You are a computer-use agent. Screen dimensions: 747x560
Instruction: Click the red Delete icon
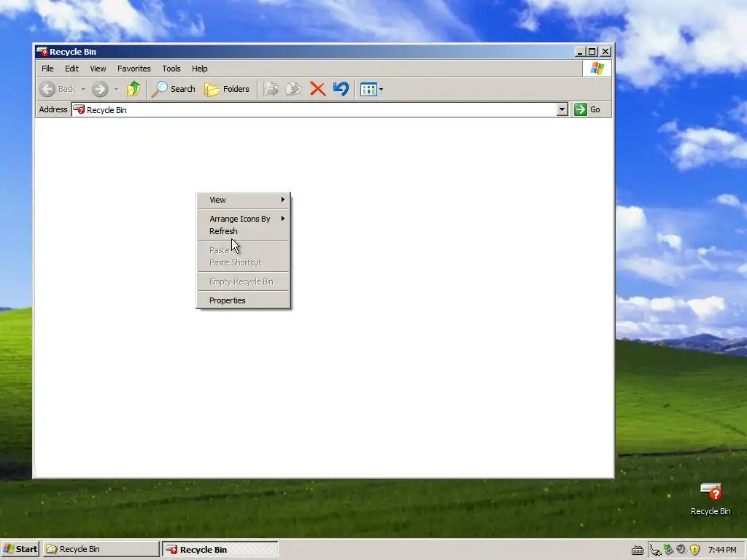pos(318,89)
